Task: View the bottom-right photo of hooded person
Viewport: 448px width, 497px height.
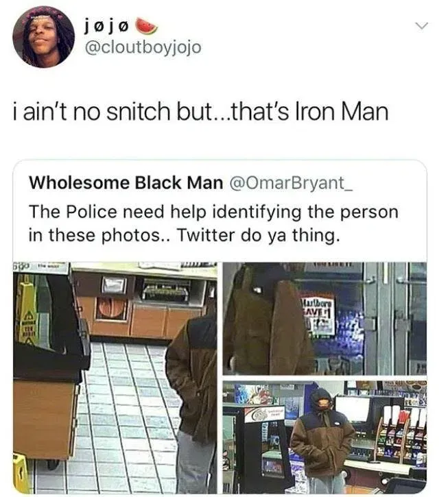Action: (325, 437)
